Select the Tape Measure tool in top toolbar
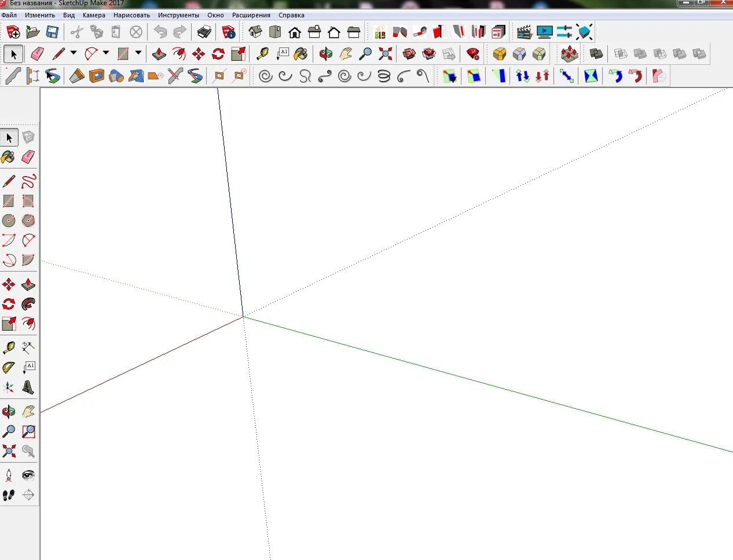This screenshot has width=733, height=560. [263, 54]
